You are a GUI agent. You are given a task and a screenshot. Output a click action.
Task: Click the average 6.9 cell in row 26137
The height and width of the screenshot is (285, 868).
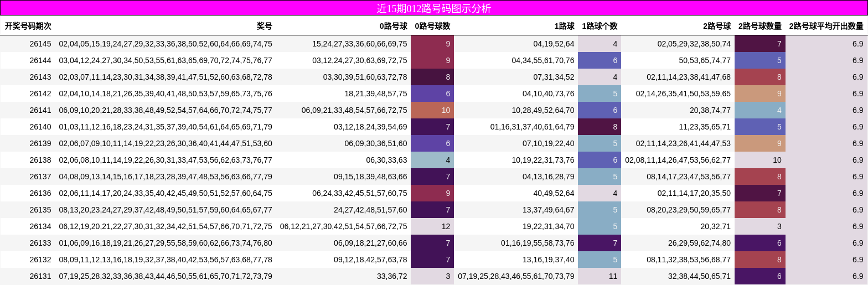click(x=826, y=177)
